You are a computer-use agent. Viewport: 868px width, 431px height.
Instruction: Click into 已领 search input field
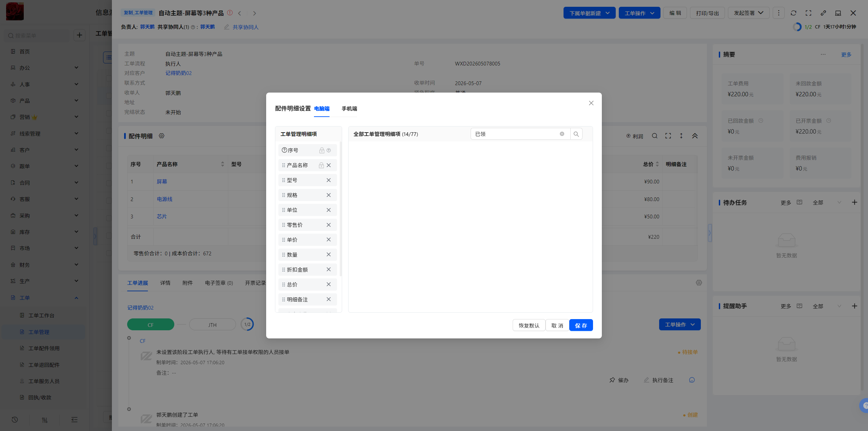coord(515,134)
